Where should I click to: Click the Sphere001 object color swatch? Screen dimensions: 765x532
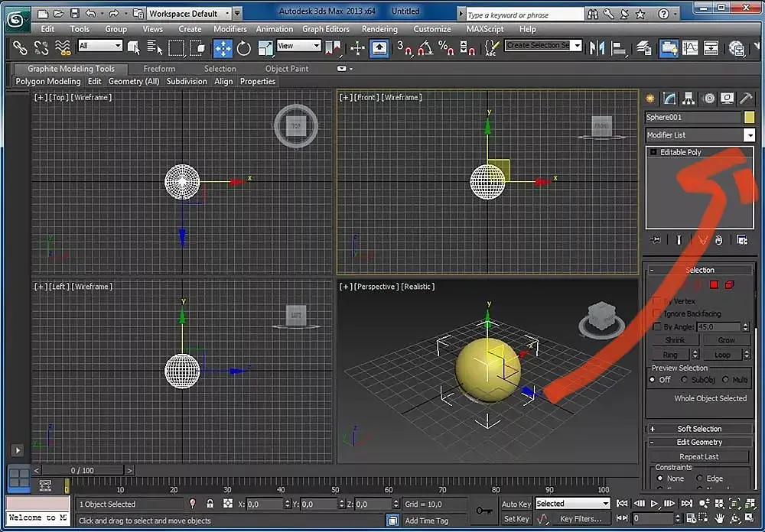pyautogui.click(x=750, y=117)
